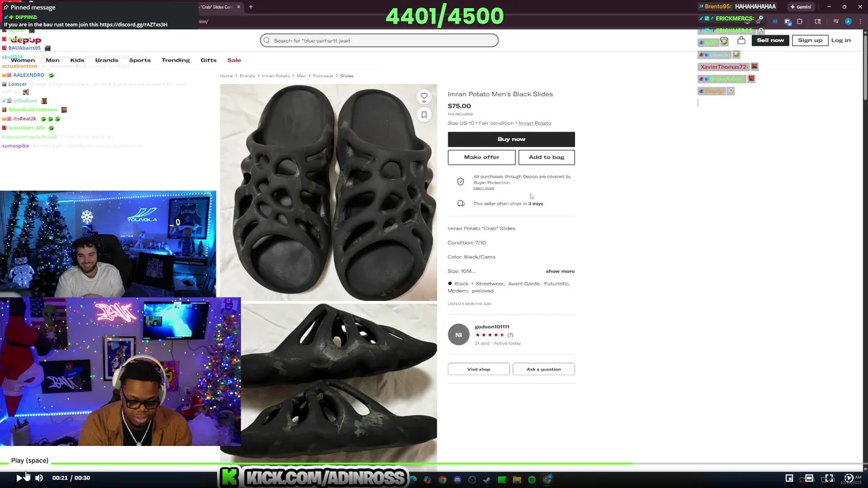Close the Crab Slides browser tab
This screenshot has width=868, height=488.
[239, 7]
